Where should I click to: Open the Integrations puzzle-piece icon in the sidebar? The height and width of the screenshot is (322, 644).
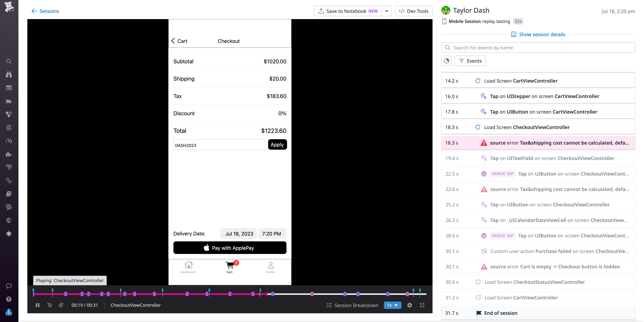point(9,154)
